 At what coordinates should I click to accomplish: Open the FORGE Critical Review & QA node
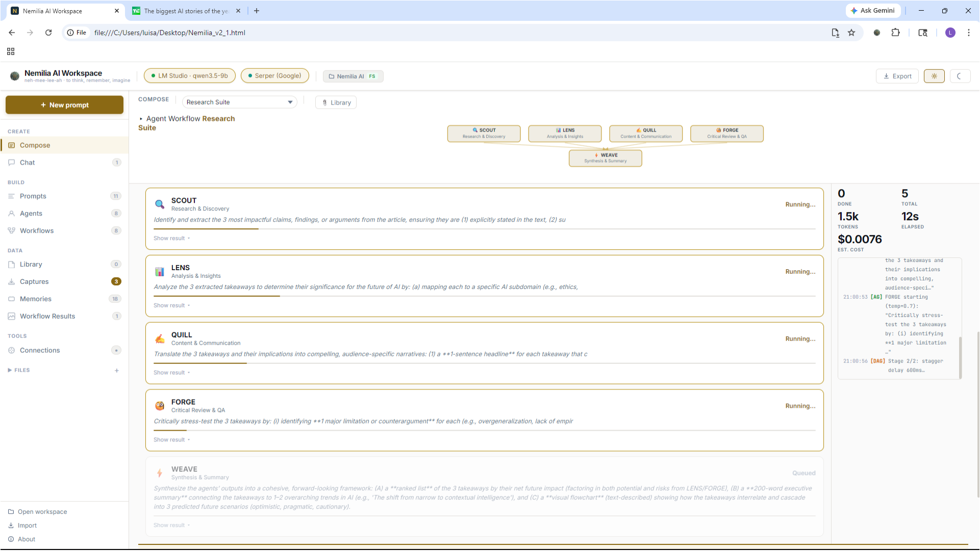pos(726,134)
